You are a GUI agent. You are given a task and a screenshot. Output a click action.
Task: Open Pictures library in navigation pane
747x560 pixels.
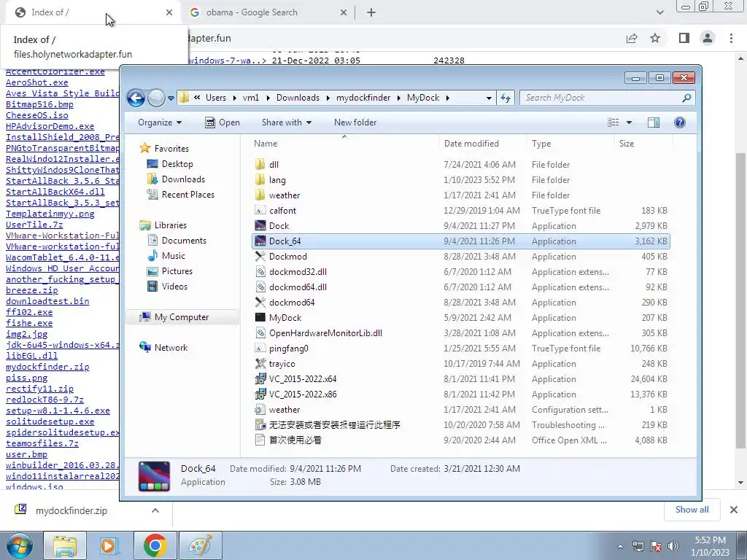pos(170,271)
